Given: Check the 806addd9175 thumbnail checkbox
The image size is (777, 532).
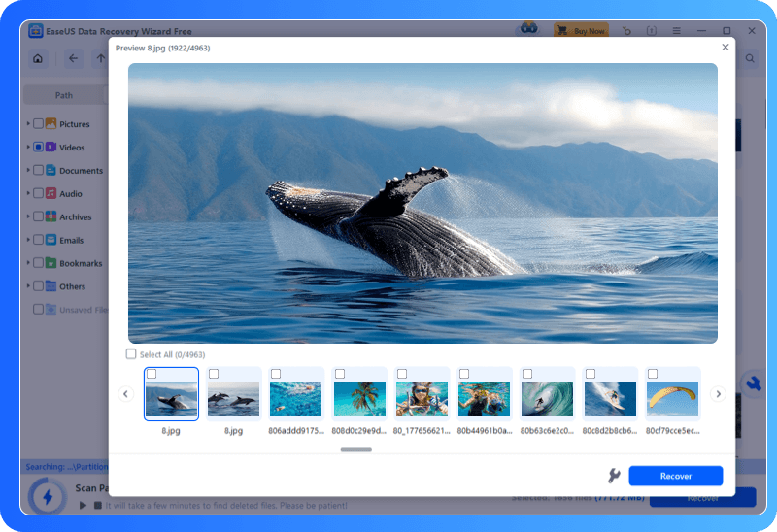Looking at the screenshot, I should tap(276, 374).
